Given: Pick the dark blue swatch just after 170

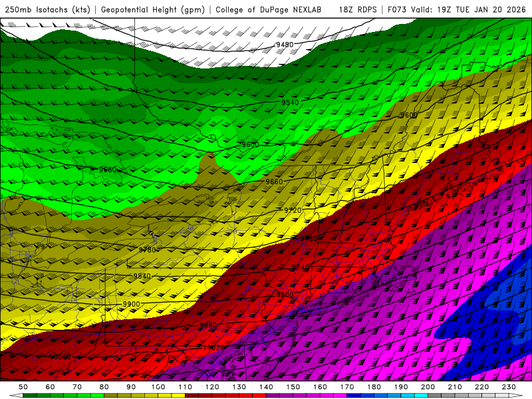Looking at the screenshot, I should pos(354,396).
